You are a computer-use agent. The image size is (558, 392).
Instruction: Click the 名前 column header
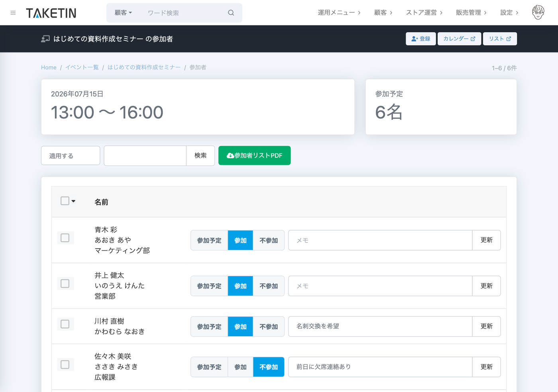(101, 202)
